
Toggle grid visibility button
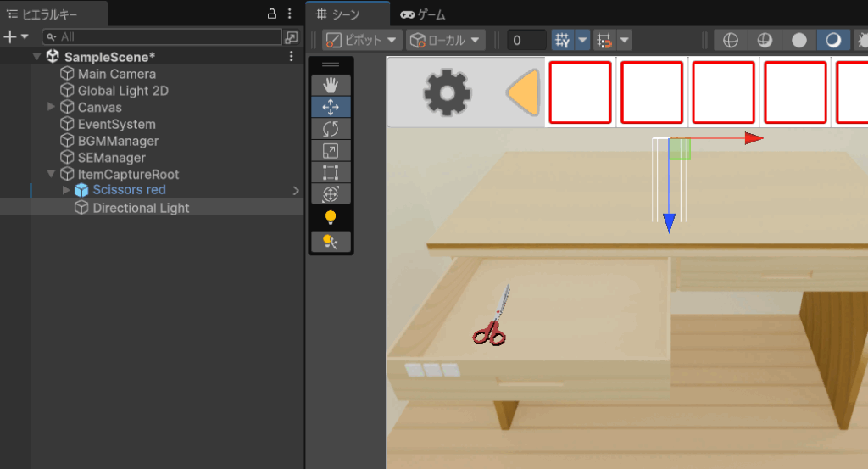(x=563, y=41)
